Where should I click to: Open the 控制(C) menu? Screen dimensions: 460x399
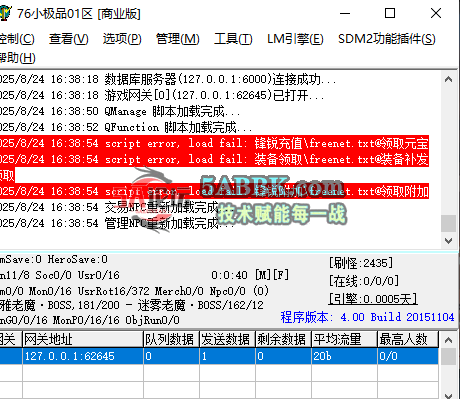coord(17,39)
